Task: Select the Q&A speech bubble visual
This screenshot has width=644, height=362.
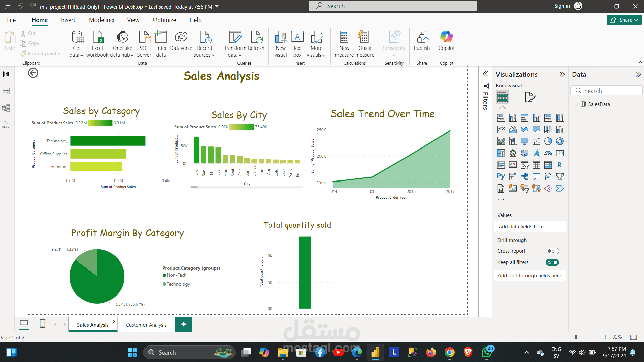Action: pos(536,176)
